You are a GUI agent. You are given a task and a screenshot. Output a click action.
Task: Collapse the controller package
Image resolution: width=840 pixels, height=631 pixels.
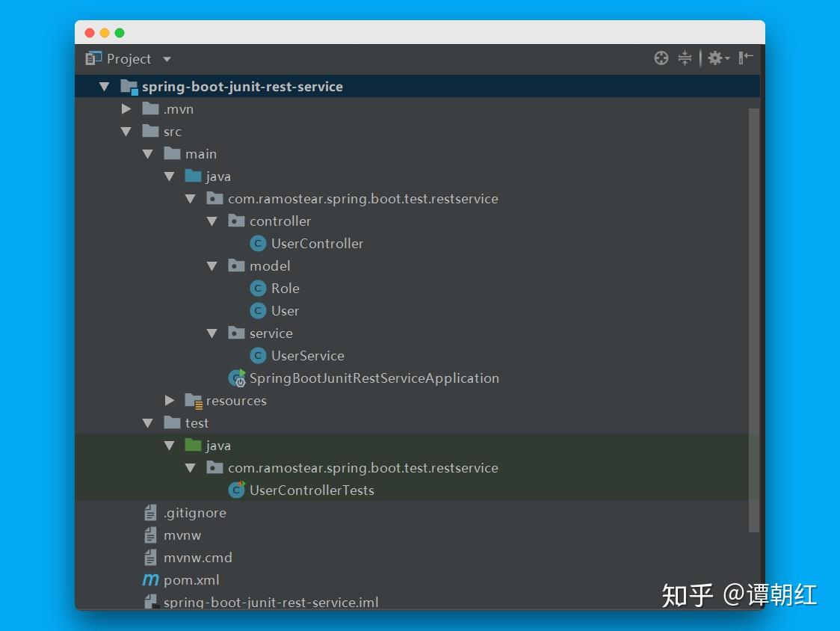212,221
